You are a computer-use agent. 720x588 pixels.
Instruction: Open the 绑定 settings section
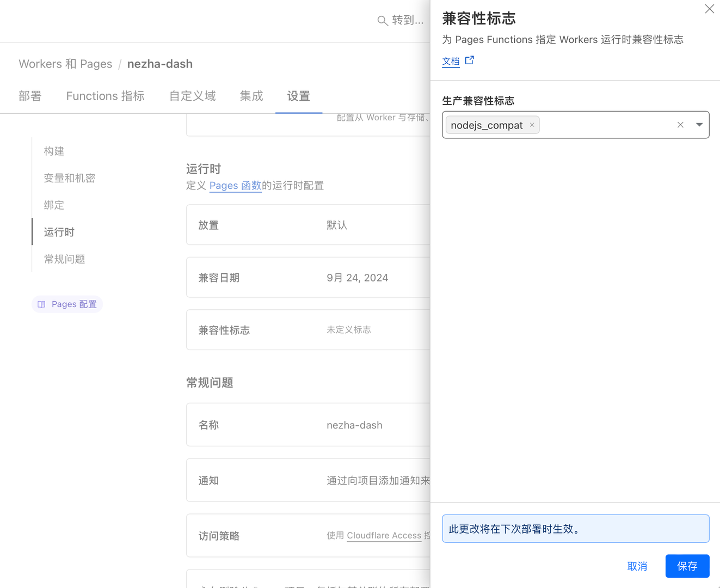coord(53,205)
